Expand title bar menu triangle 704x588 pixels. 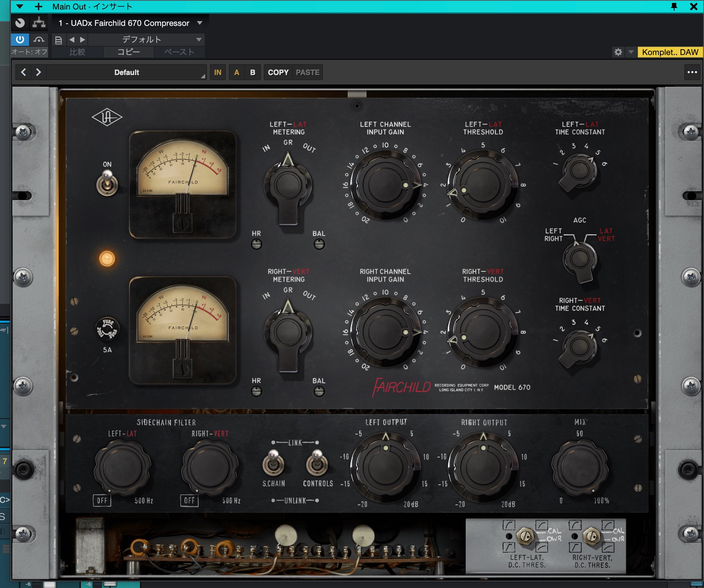pos(20,6)
